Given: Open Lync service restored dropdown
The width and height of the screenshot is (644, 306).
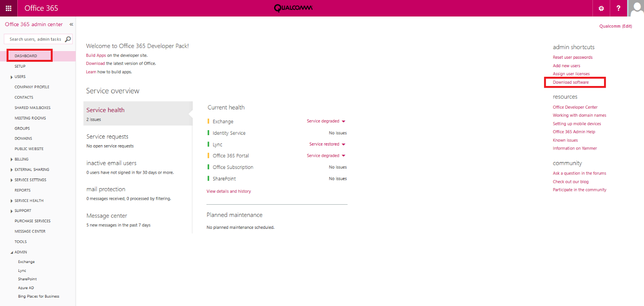Looking at the screenshot, I should [x=327, y=144].
